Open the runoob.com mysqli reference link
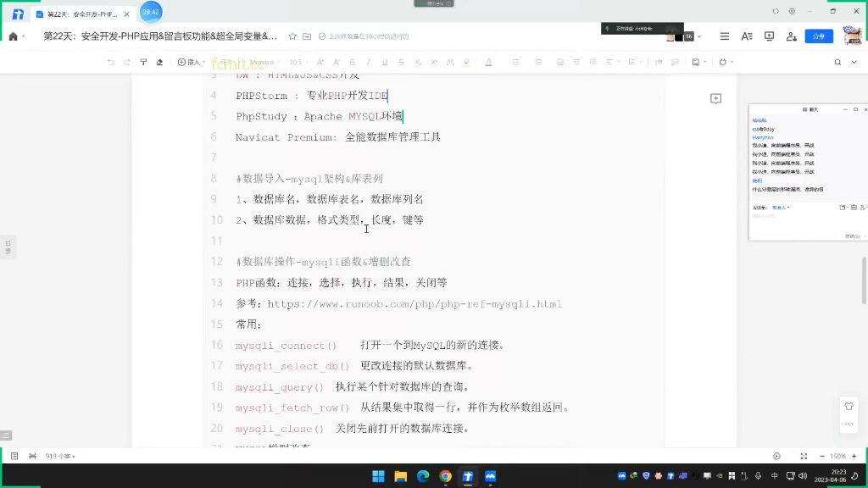 (415, 304)
